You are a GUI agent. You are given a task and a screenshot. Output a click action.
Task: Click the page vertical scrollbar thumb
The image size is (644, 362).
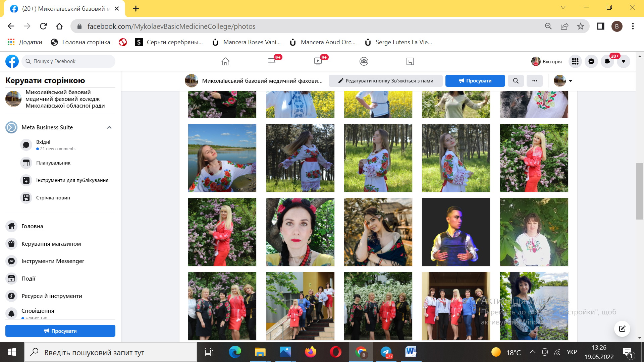coord(639,191)
